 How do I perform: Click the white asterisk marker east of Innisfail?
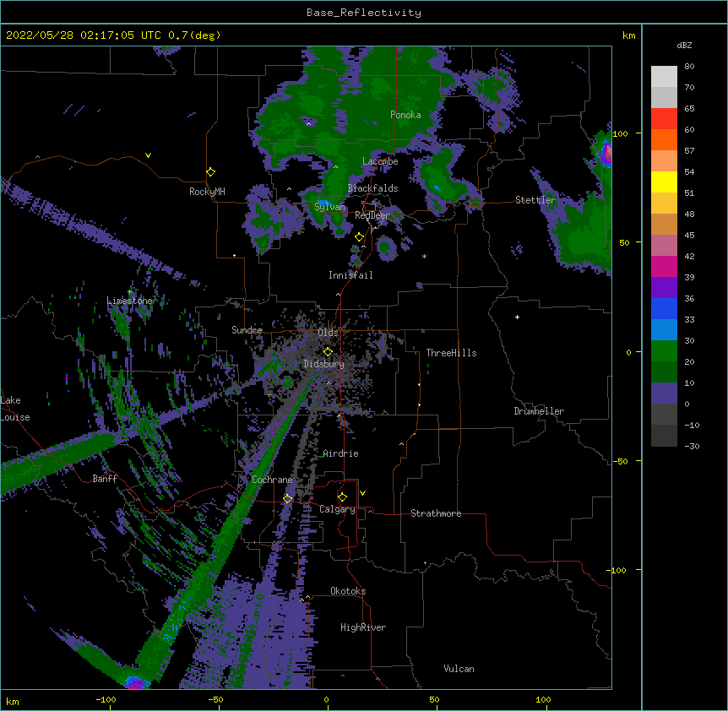(424, 256)
